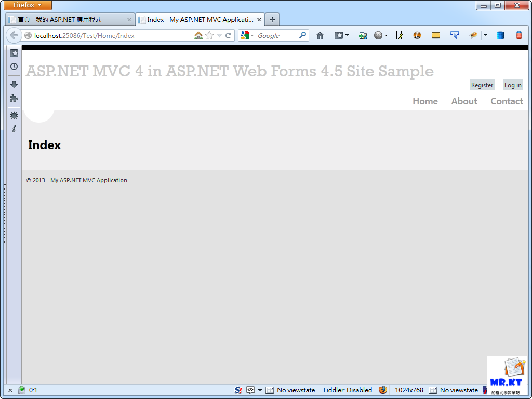
Task: Click the first No viewstate chart icon
Action: 270,390
